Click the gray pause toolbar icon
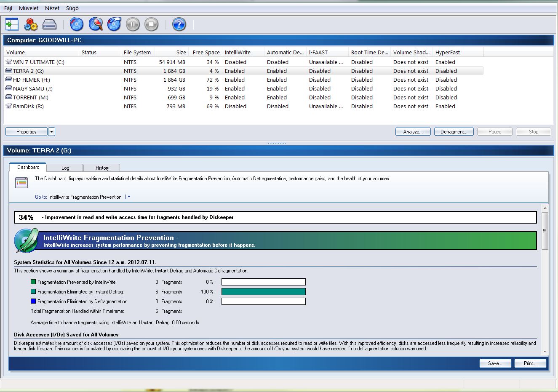 (133, 24)
